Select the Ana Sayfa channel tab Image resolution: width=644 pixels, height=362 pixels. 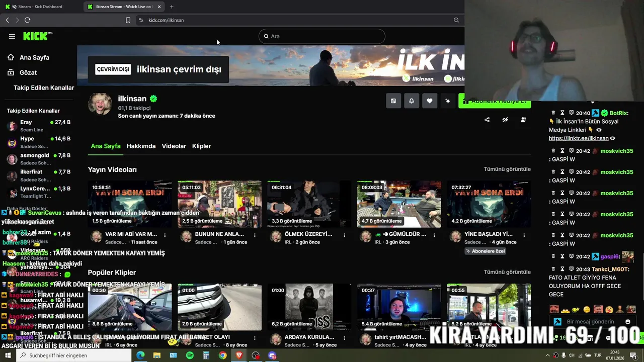[106, 146]
